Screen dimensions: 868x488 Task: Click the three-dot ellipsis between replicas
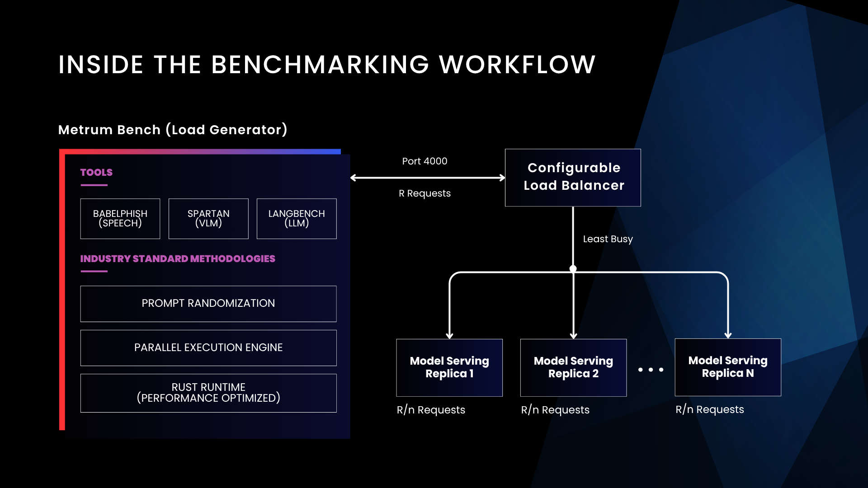(651, 370)
